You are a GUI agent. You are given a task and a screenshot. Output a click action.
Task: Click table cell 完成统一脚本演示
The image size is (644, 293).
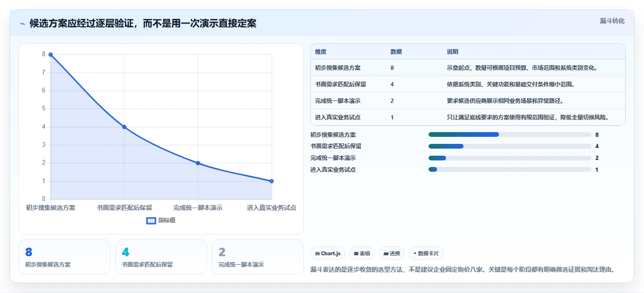(338, 101)
